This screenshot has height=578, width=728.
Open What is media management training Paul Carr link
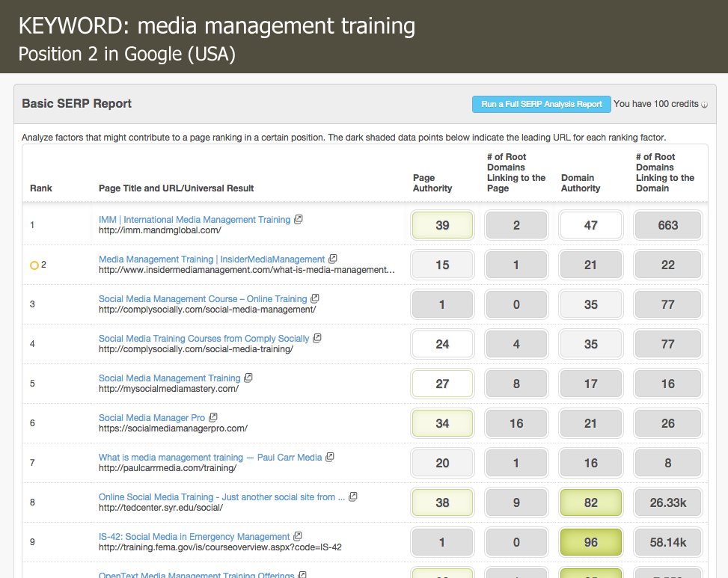pos(210,458)
